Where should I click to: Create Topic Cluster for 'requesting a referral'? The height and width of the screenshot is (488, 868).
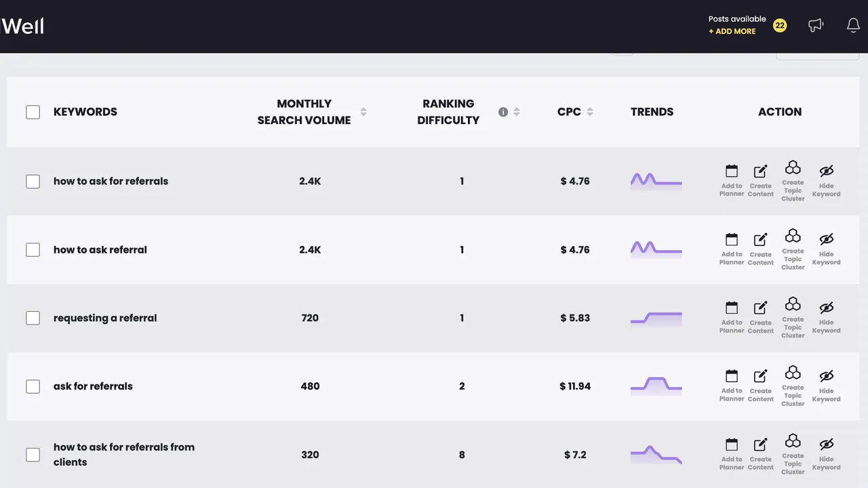[793, 316]
